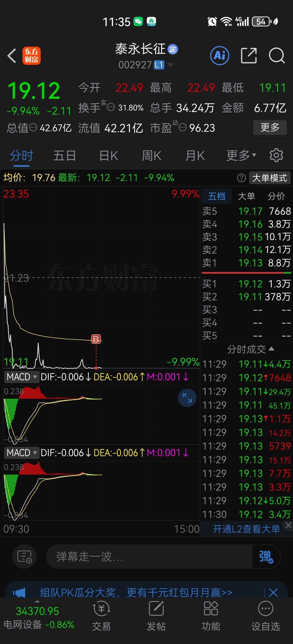Open 电网设备 sector index

coord(39,618)
